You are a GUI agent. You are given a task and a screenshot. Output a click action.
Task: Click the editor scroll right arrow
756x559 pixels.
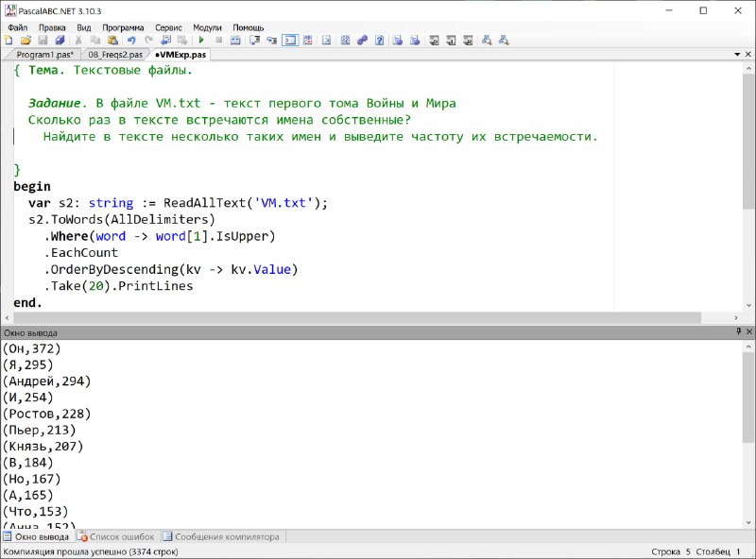736,317
